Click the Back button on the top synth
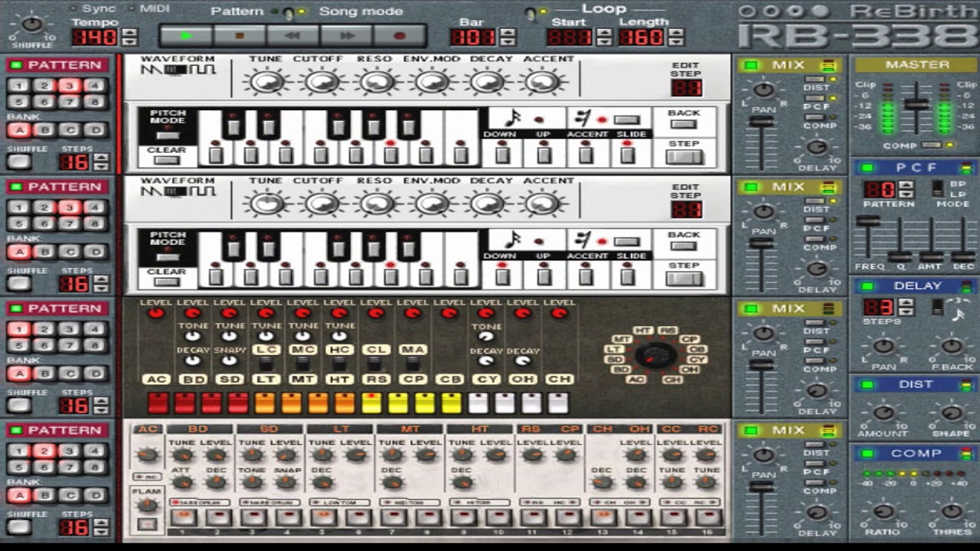This screenshot has width=980, height=551. pyautogui.click(x=684, y=125)
